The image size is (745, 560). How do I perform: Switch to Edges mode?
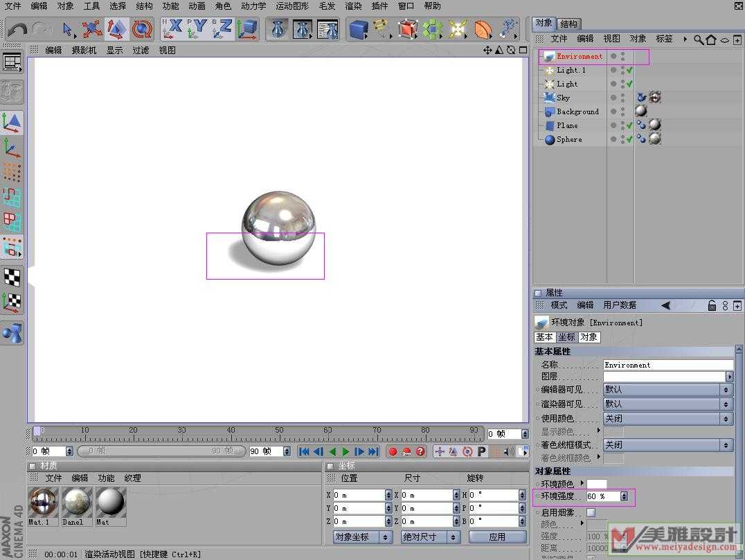12,197
